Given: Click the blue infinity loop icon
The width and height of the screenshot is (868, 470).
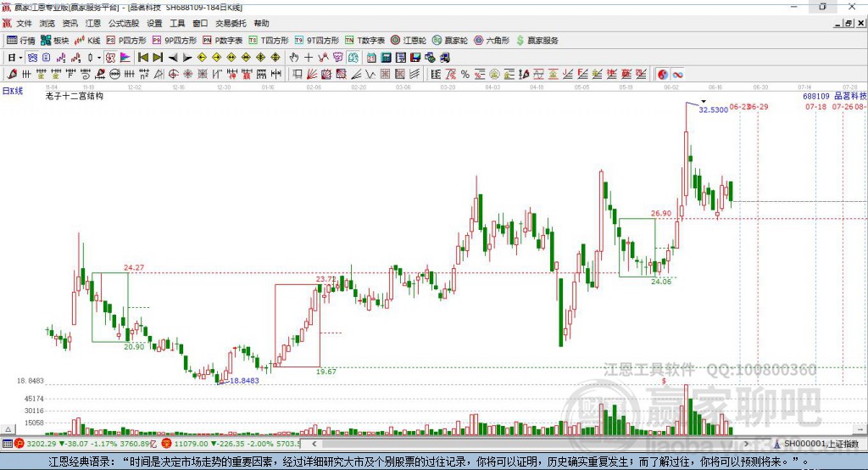Looking at the screenshot, I should (677, 75).
